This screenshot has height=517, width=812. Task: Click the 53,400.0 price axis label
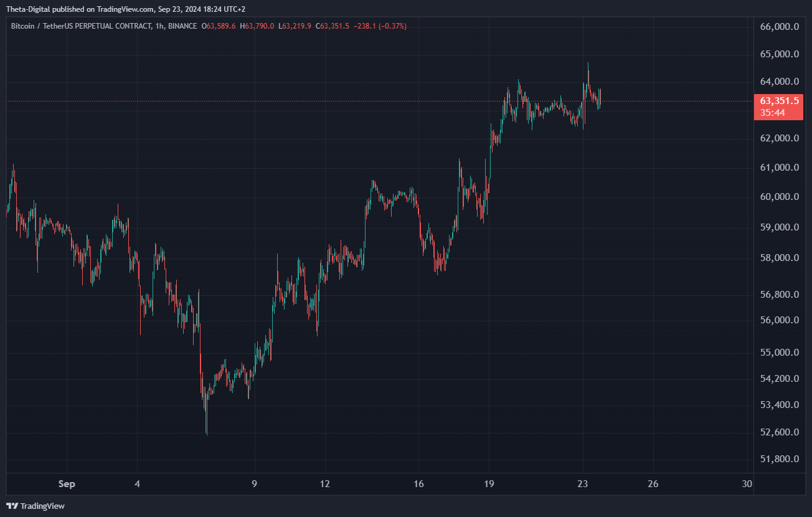click(x=780, y=405)
